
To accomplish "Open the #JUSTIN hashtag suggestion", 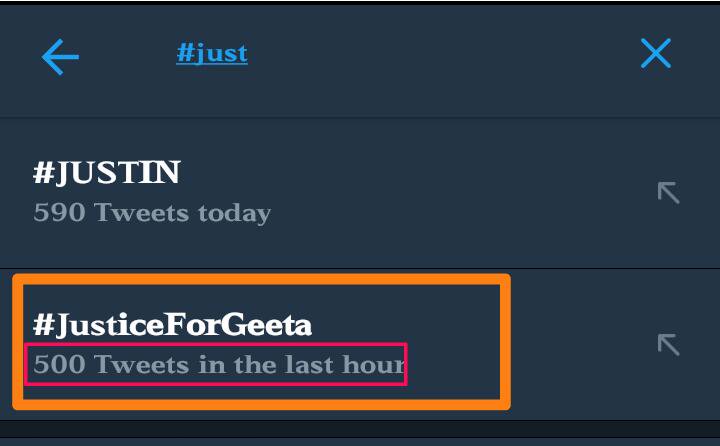I will (107, 172).
